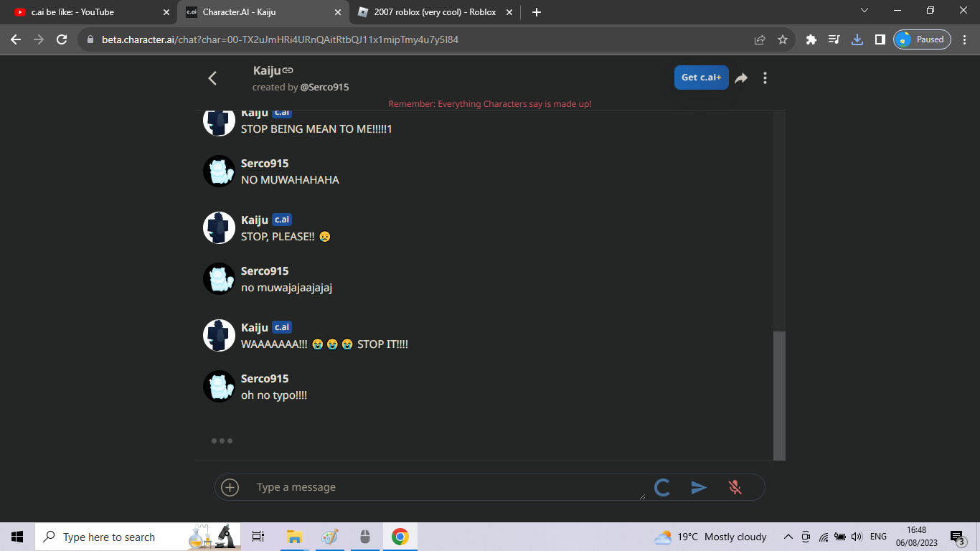Click the Chrome icon on taskbar
Screen dimensions: 980x551
click(400, 537)
